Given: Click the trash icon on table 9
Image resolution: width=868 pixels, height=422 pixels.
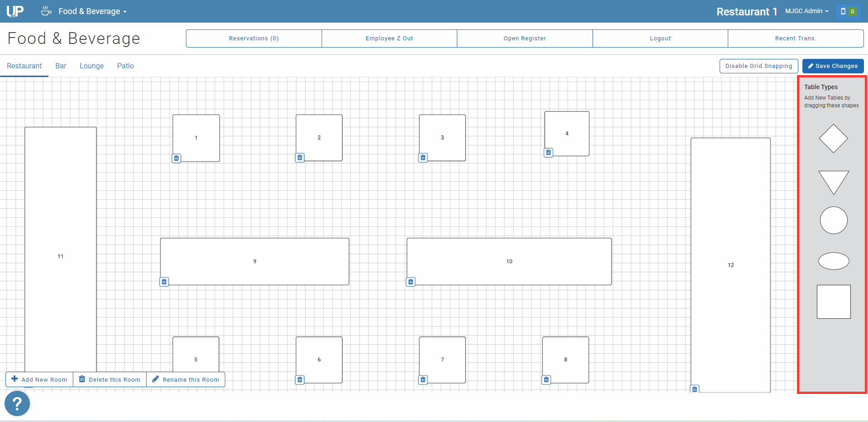Looking at the screenshot, I should click(x=164, y=282).
